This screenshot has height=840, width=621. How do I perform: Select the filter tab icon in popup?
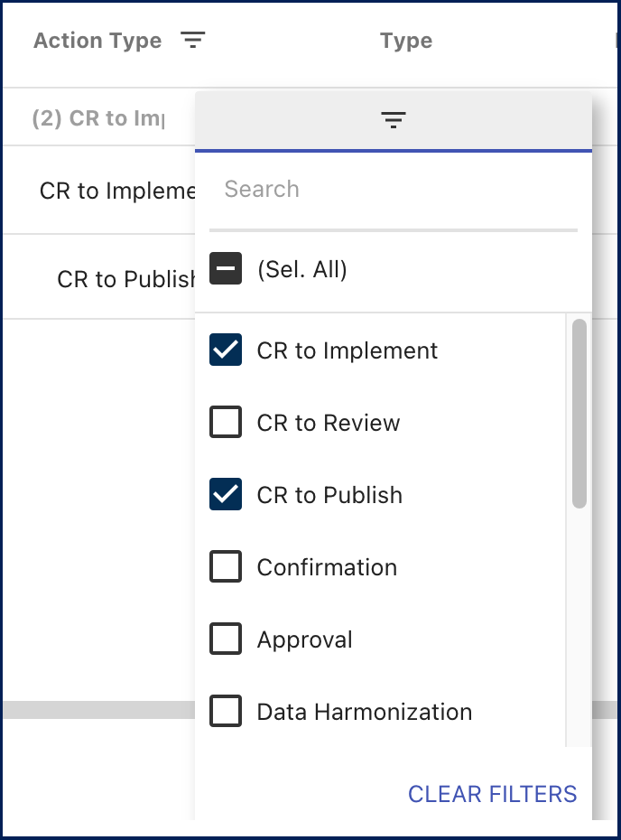[x=393, y=120]
